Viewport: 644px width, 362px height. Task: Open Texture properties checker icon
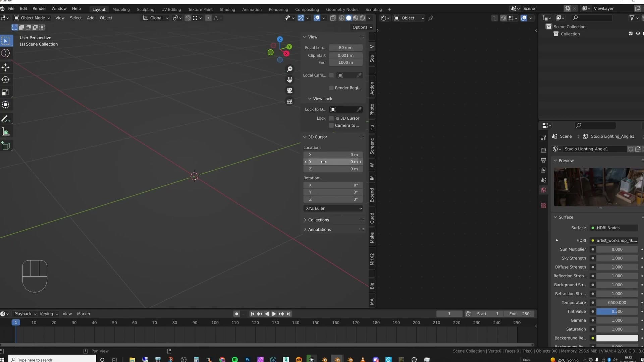pyautogui.click(x=544, y=205)
